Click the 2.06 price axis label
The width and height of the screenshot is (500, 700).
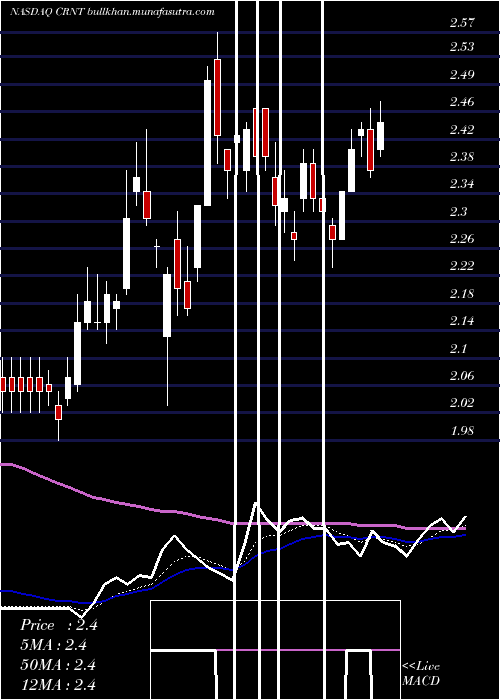(x=462, y=376)
